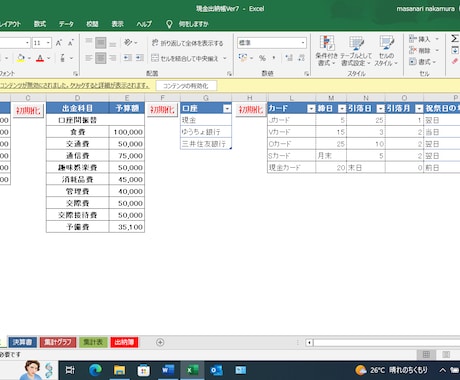Viewport: 460px width, 380px height.
Task: Click the AutoSum sigma icon
Action: click(454, 39)
